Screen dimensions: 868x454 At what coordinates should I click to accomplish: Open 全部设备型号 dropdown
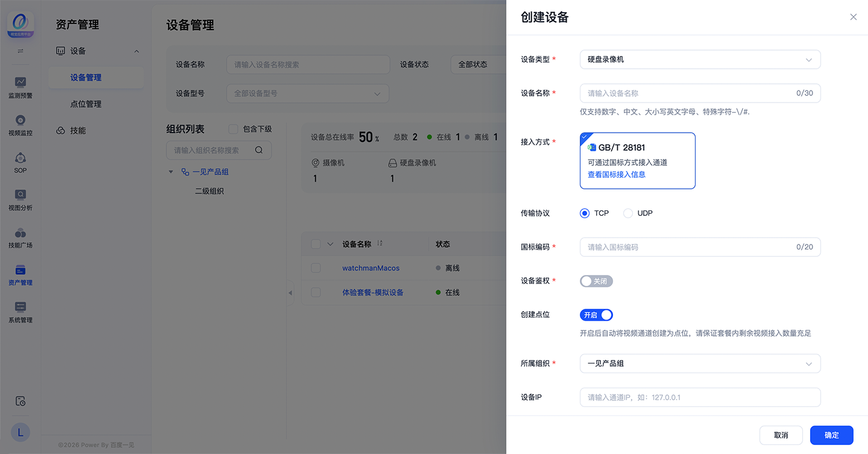(308, 93)
